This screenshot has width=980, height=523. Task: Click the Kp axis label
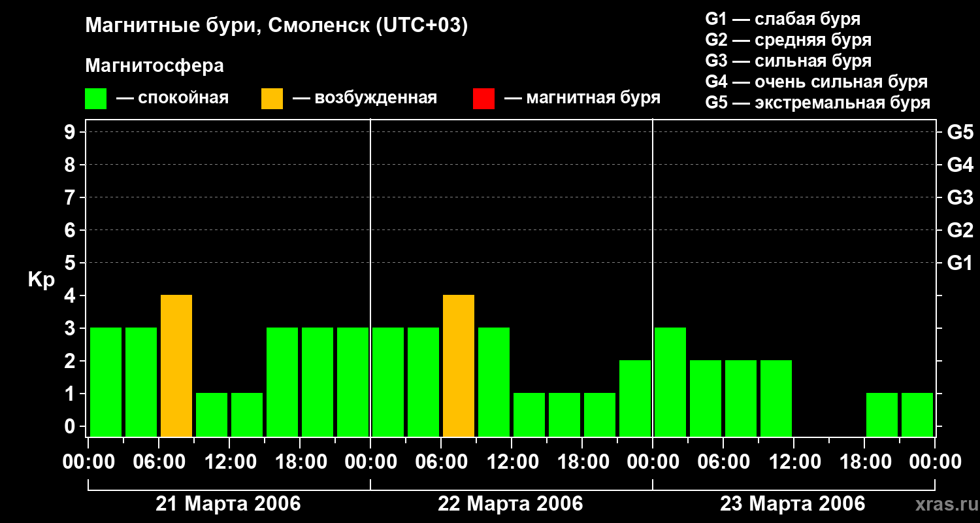(x=41, y=280)
